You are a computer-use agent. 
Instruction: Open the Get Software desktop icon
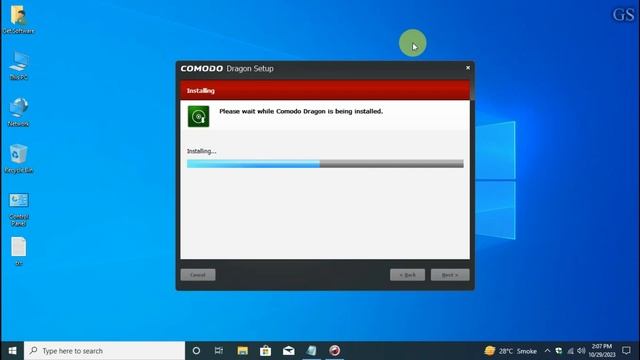[18, 20]
